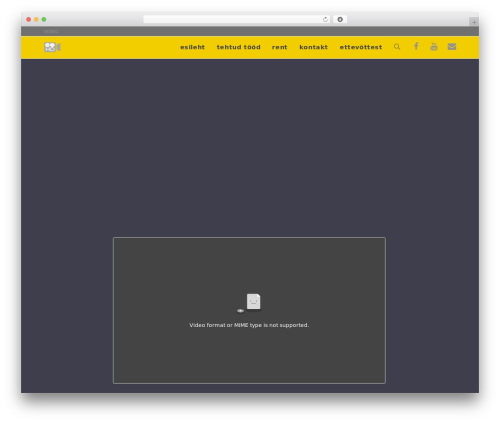Click the VIDEO text in the gray bar
The width and height of the screenshot is (500, 423).
click(x=51, y=31)
